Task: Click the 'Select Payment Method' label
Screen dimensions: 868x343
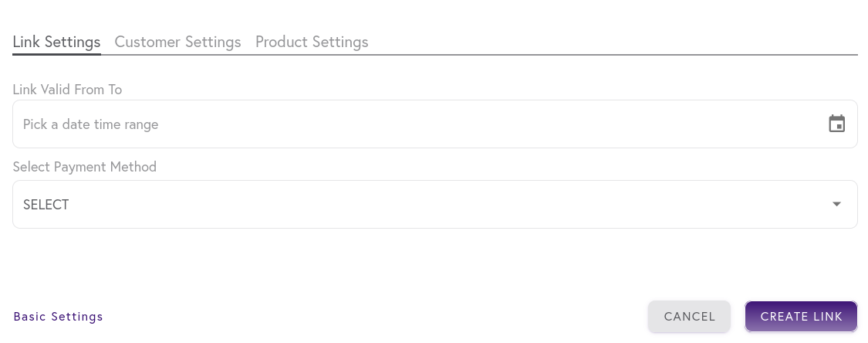Action: (85, 167)
